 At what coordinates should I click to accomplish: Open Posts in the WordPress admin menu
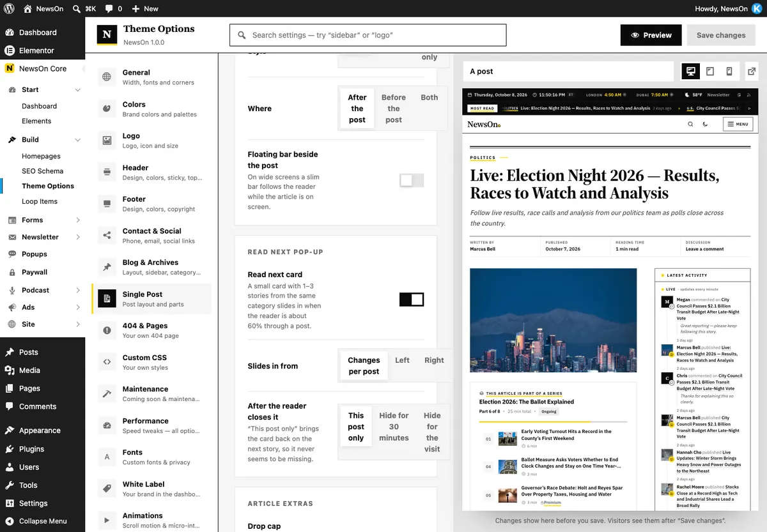42,352
